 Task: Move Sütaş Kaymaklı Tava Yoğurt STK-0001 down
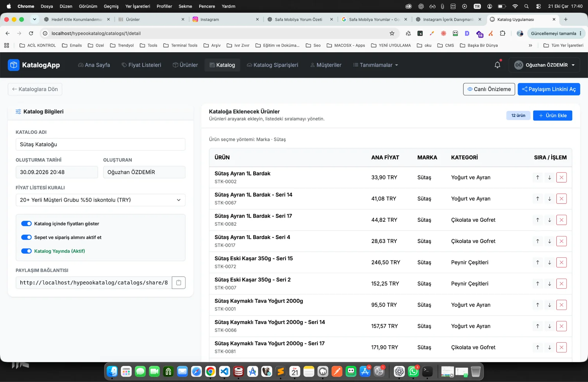pos(549,305)
